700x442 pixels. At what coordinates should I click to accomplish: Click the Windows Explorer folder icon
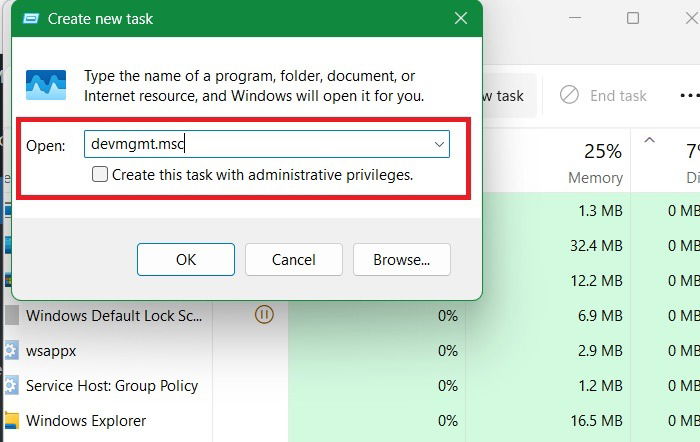coord(11,421)
